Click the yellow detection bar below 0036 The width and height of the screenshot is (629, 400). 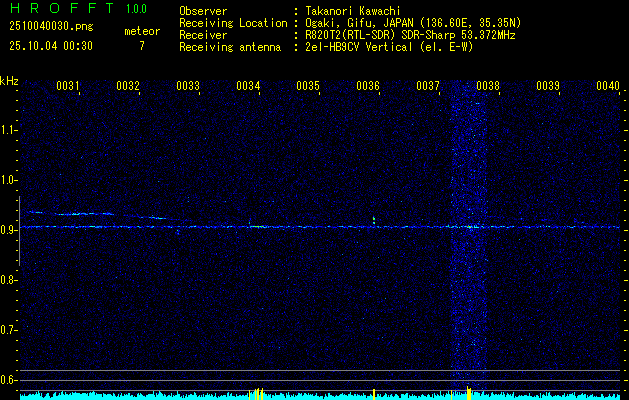click(374, 394)
